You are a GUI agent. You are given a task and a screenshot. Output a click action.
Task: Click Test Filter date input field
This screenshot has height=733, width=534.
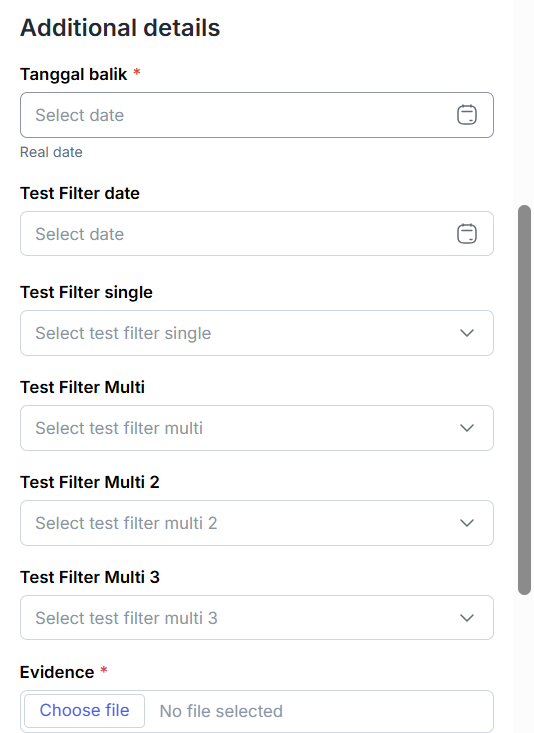pyautogui.click(x=257, y=234)
